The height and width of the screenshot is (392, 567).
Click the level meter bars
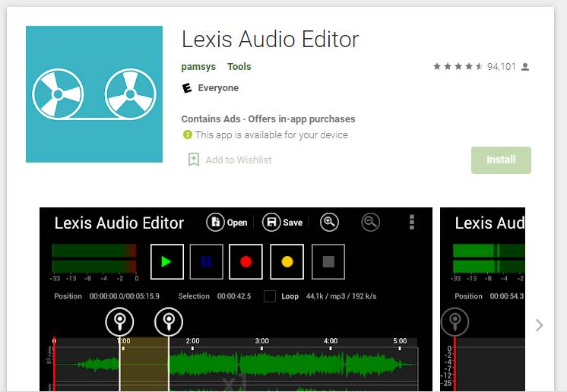coord(94,258)
